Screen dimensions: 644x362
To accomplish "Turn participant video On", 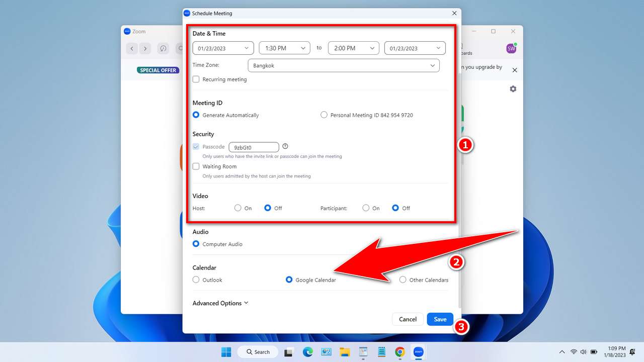I will [x=366, y=208].
